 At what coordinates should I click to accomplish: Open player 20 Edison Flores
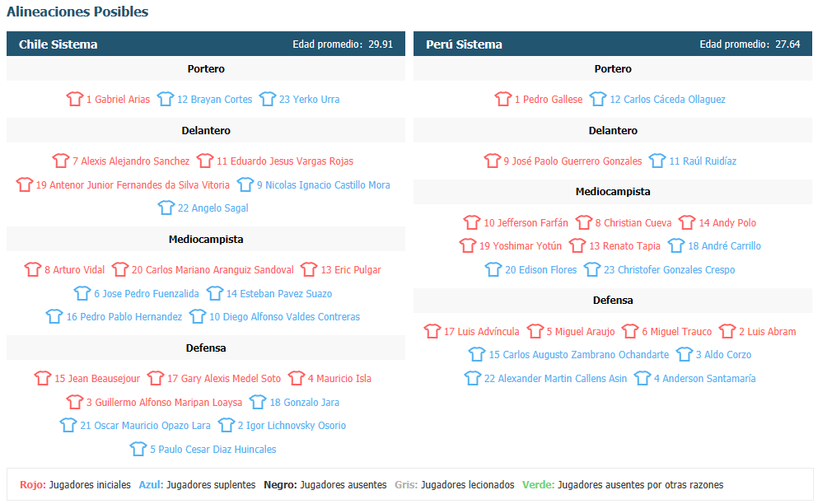tap(541, 270)
